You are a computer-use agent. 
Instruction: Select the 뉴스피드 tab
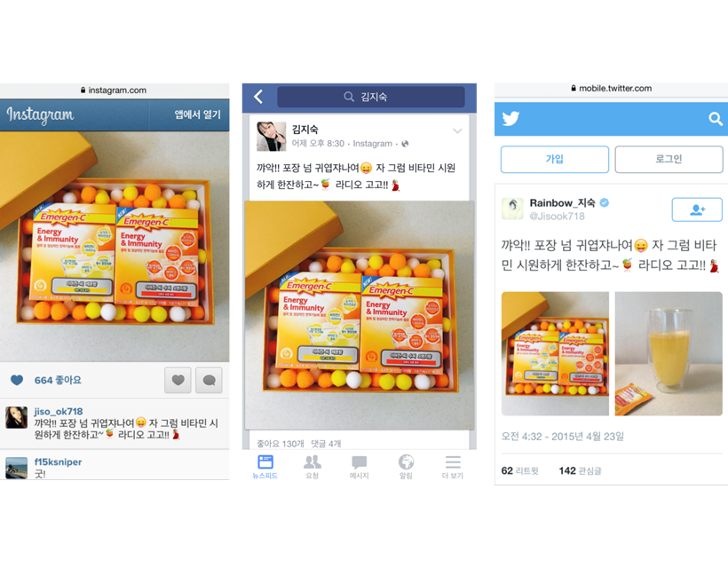click(x=265, y=468)
